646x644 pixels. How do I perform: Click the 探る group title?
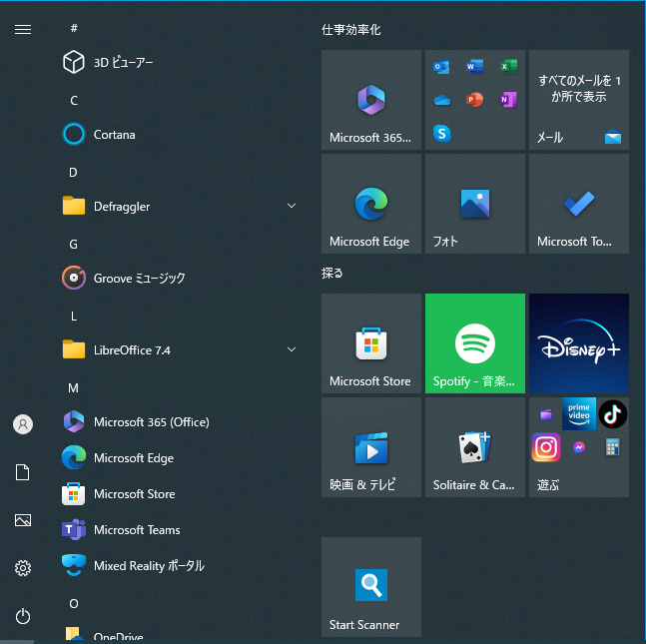331,273
